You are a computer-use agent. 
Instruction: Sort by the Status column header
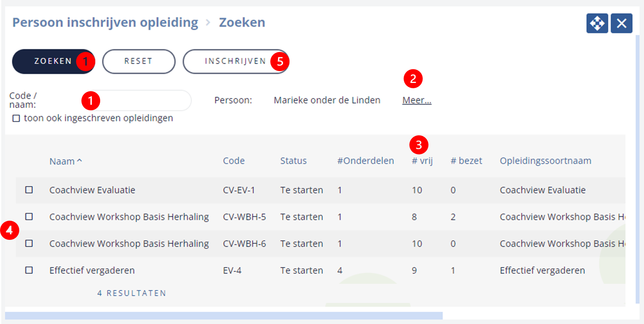293,161
